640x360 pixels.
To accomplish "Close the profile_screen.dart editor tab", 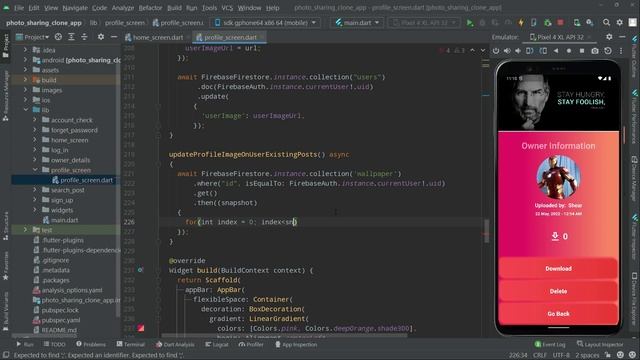I will (262, 37).
